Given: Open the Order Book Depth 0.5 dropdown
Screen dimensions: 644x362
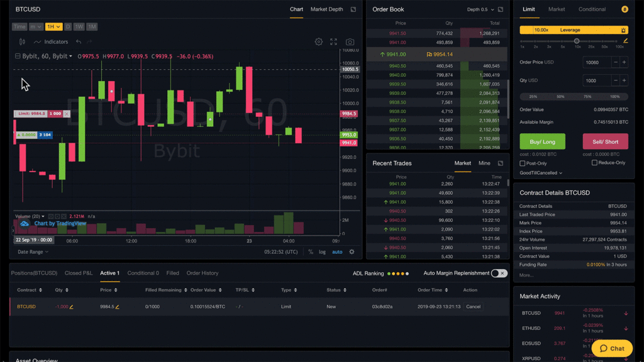Looking at the screenshot, I should [480, 9].
